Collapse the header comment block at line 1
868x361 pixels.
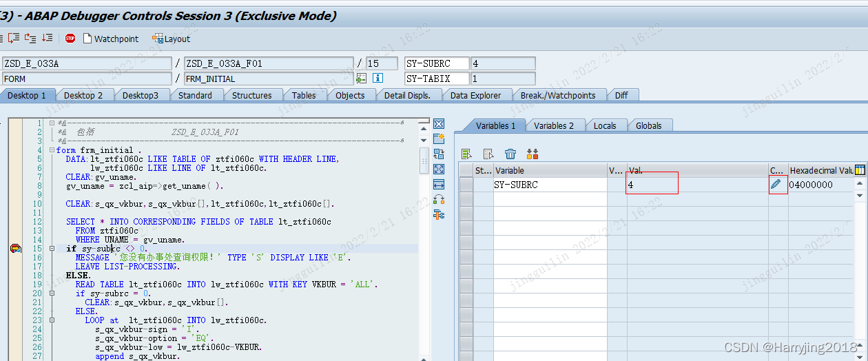pos(51,123)
